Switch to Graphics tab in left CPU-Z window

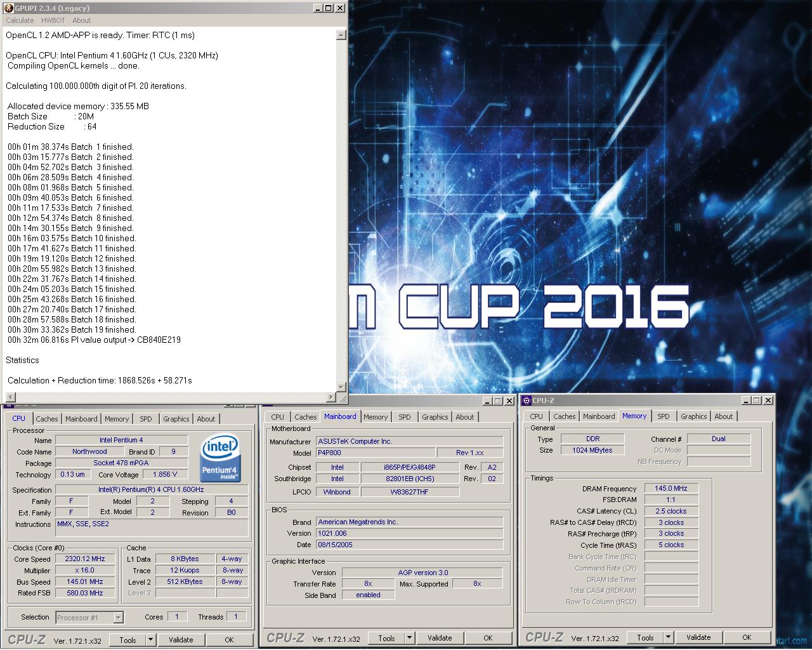click(176, 419)
